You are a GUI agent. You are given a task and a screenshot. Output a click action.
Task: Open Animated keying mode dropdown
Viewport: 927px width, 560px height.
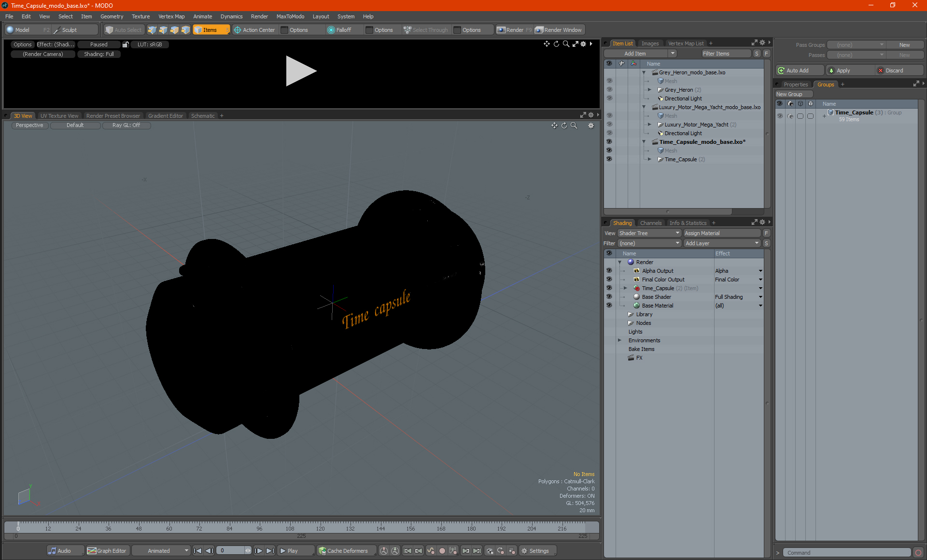[x=161, y=551]
